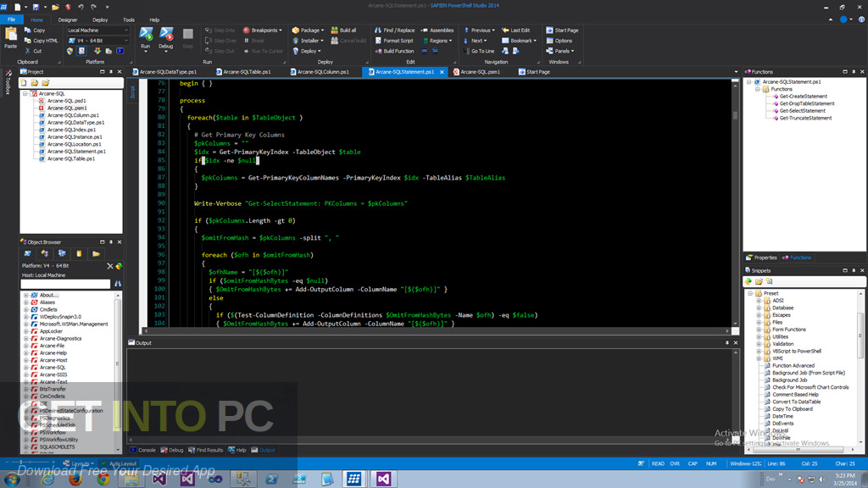Open the Installer dropdown menu
Image resolution: width=868 pixels, height=488 pixels.
pyautogui.click(x=308, y=41)
